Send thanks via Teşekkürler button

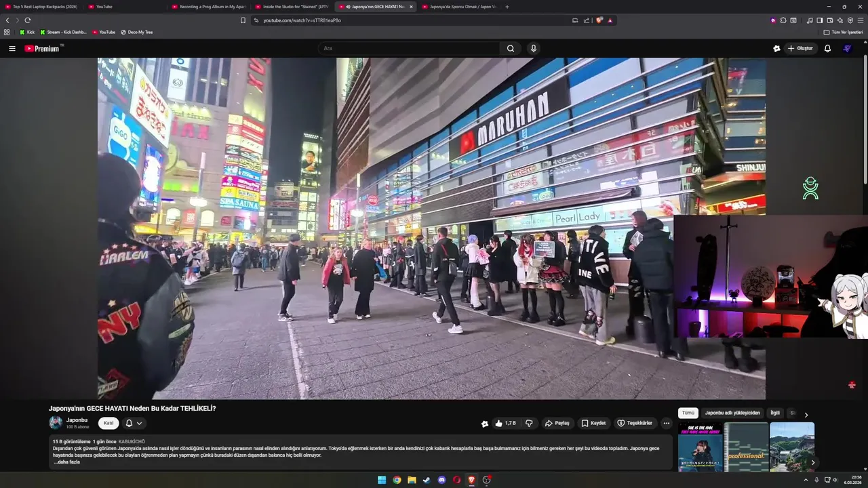[x=635, y=423]
